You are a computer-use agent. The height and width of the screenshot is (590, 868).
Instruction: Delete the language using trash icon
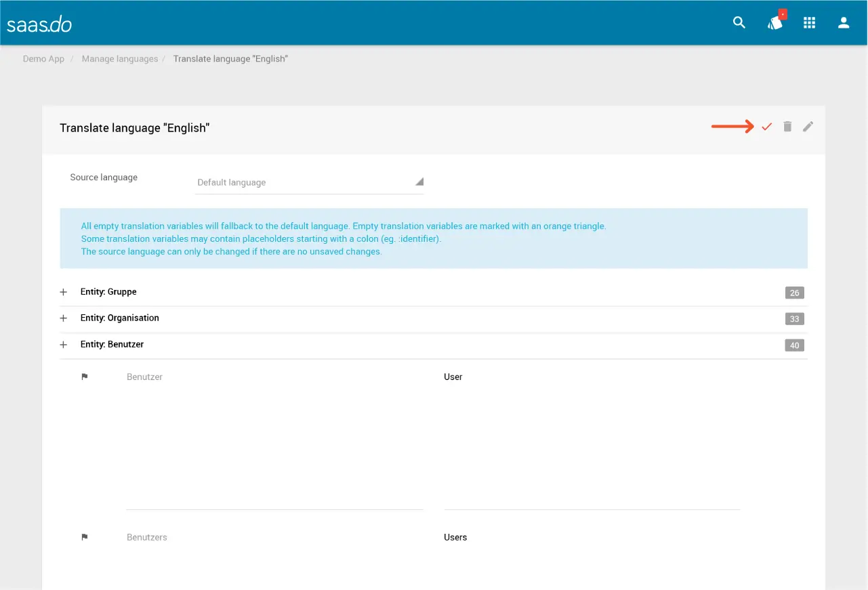pos(787,127)
